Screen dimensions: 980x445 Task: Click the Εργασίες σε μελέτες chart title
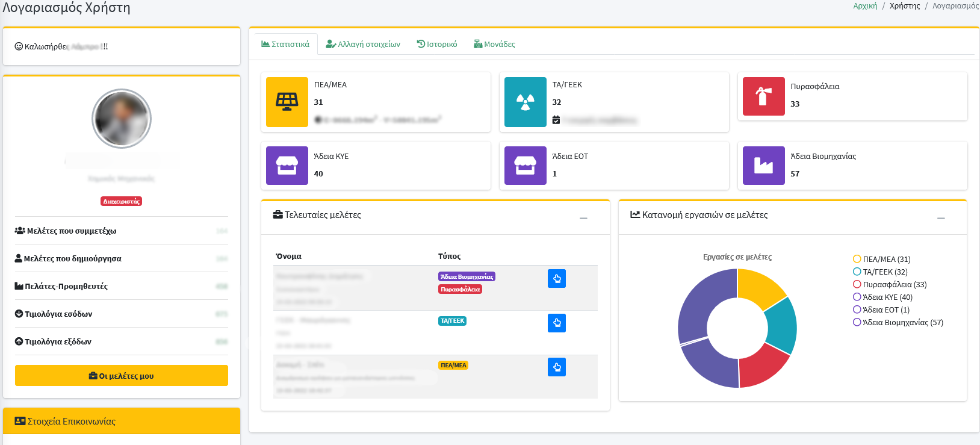point(737,257)
